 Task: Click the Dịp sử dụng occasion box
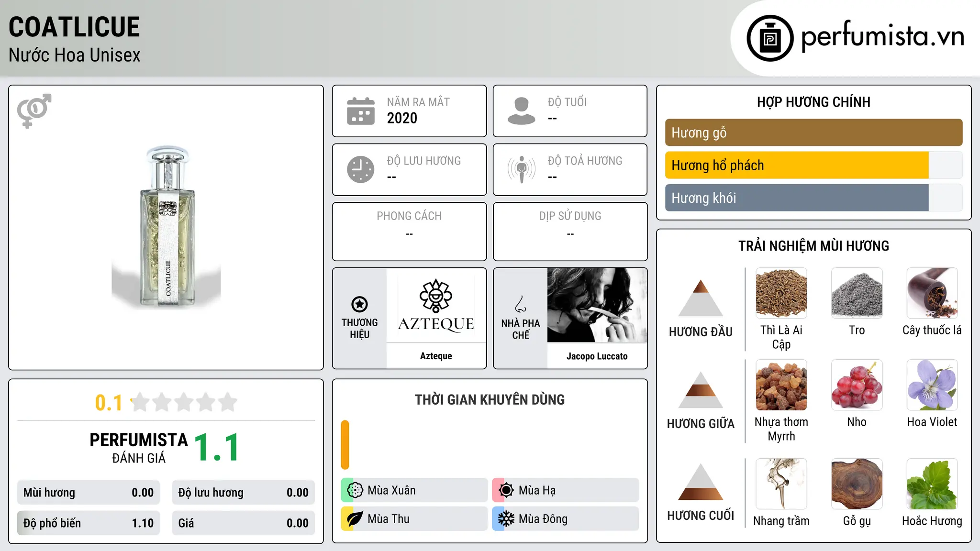(570, 231)
